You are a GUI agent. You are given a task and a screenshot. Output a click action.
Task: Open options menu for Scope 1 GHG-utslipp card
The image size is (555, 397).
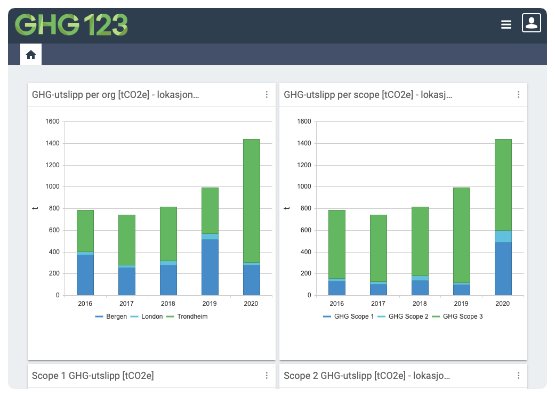tap(267, 375)
